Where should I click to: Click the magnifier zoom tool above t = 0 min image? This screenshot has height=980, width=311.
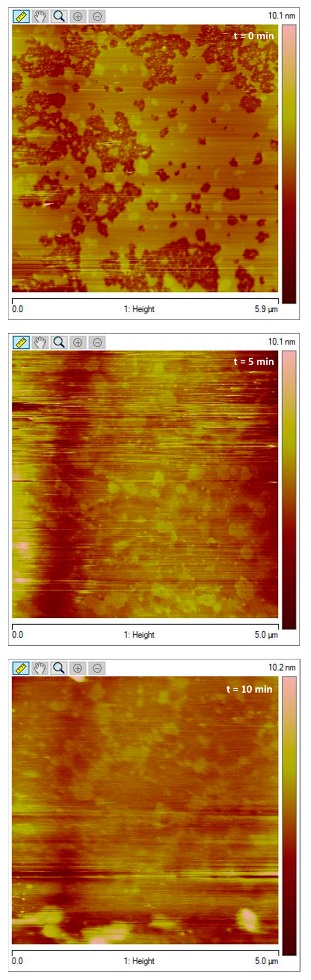tap(59, 16)
